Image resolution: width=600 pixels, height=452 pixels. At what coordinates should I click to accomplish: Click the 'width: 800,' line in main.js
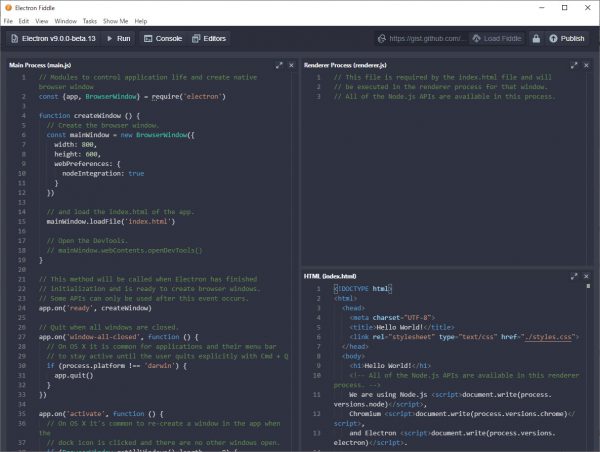point(75,144)
